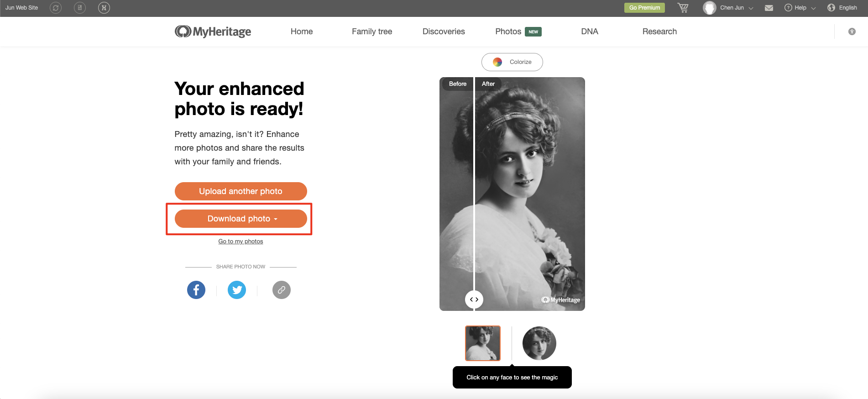This screenshot has width=868, height=399.
Task: Toggle the before/after comparison slider handle
Action: (x=474, y=299)
